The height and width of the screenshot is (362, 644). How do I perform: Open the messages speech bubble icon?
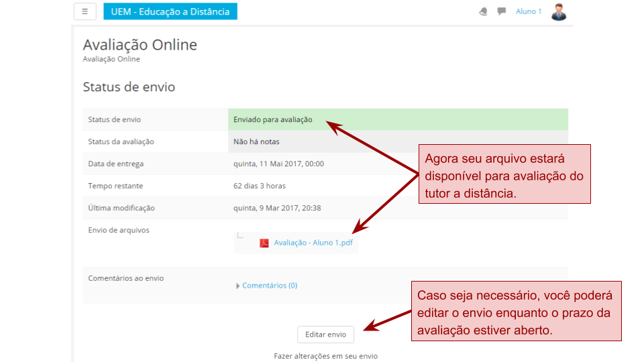pyautogui.click(x=501, y=11)
